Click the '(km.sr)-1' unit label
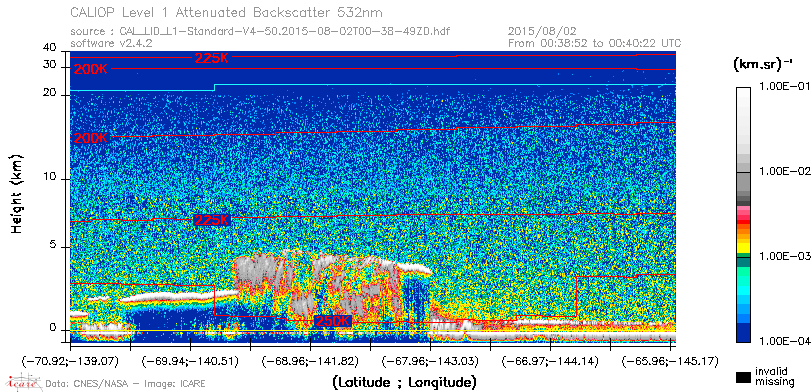This screenshot has height=392, width=811. pos(763,65)
